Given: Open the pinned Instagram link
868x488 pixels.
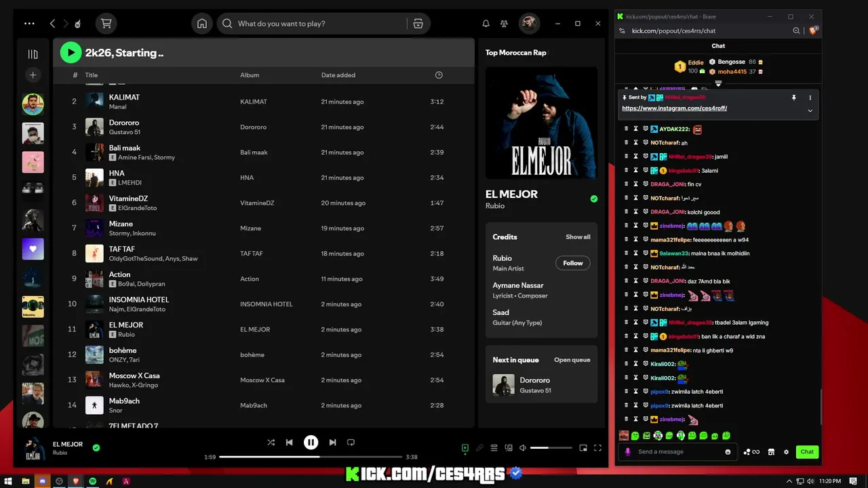Looking at the screenshot, I should point(675,108).
